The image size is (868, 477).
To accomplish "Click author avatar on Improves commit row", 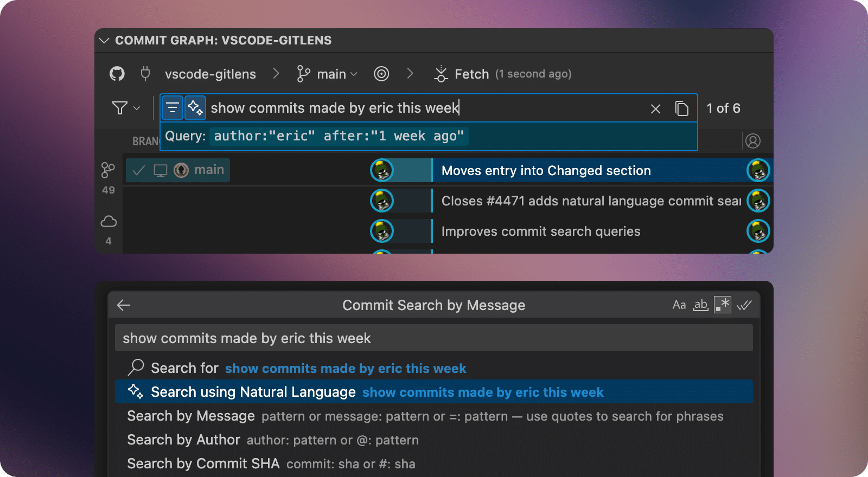I will point(758,231).
